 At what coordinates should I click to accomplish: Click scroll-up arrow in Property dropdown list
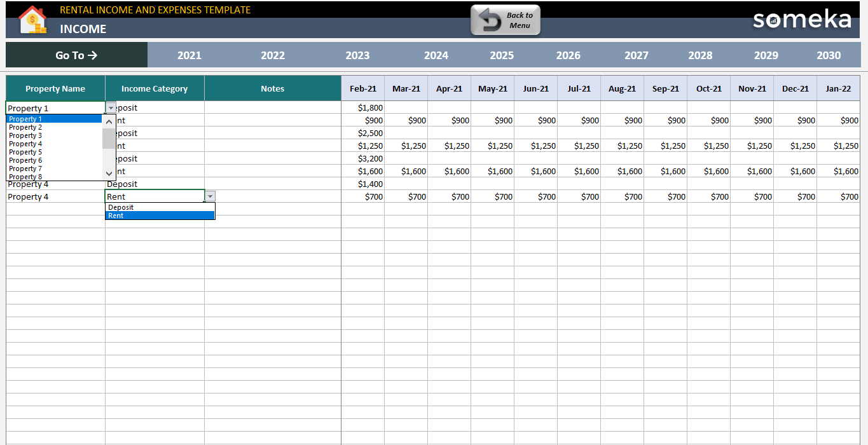point(108,120)
